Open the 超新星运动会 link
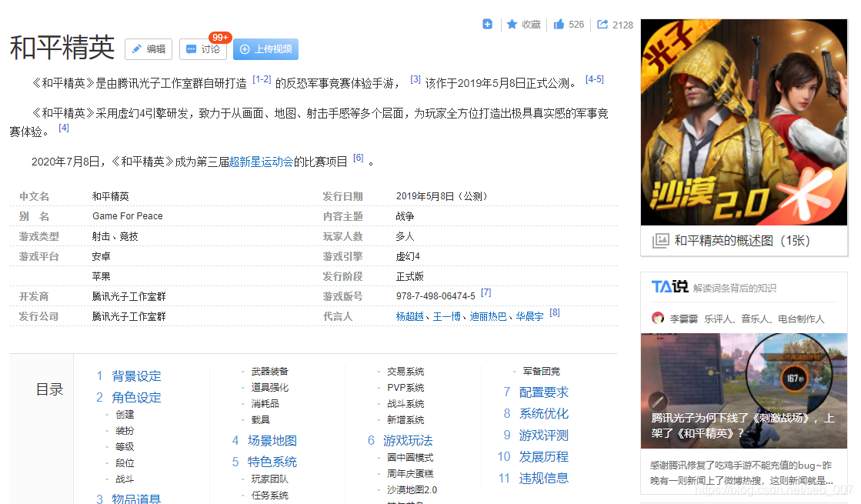The image size is (861, 504). click(261, 162)
